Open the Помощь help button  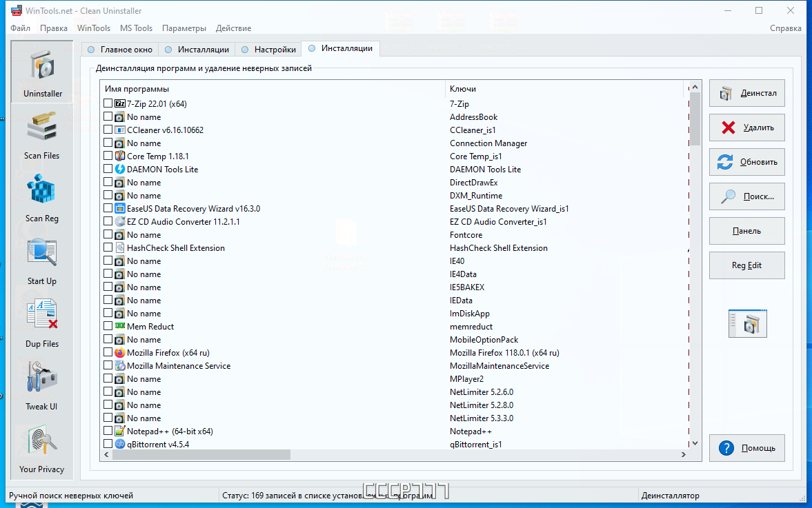746,448
